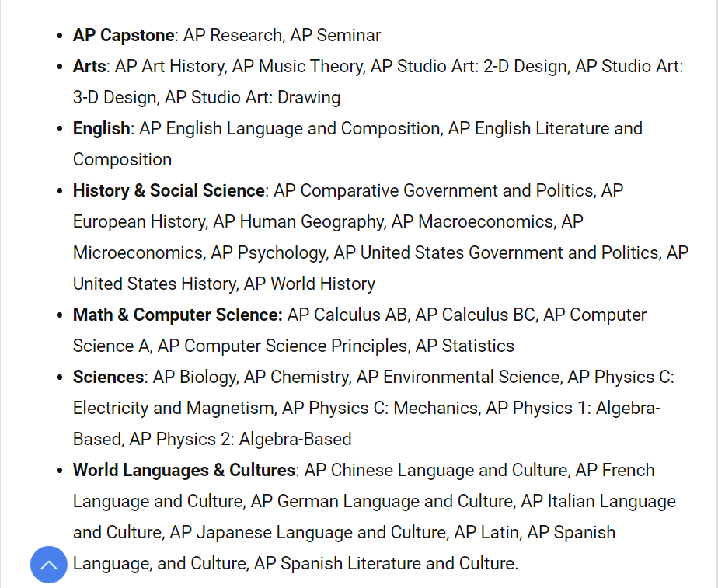Click the bold 'AP Capstone' heading
Viewport: 718px width, 588px height.
124,35
